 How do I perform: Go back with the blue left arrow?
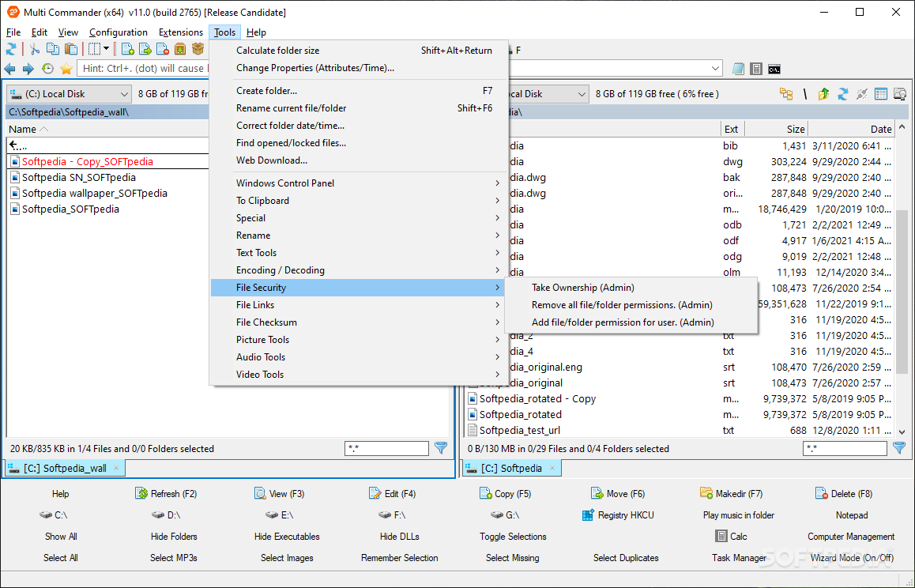[10, 69]
